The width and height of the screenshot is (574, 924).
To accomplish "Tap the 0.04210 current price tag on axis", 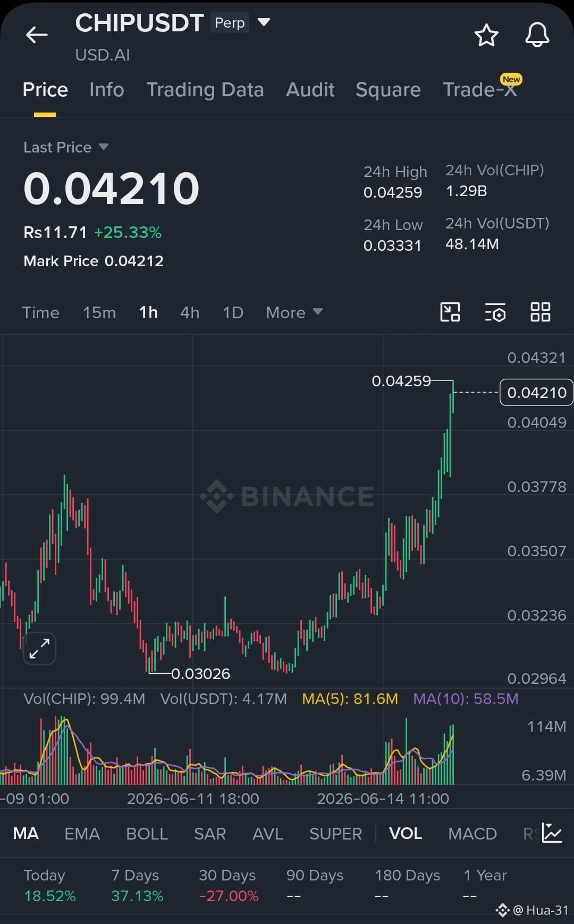I will (x=537, y=392).
